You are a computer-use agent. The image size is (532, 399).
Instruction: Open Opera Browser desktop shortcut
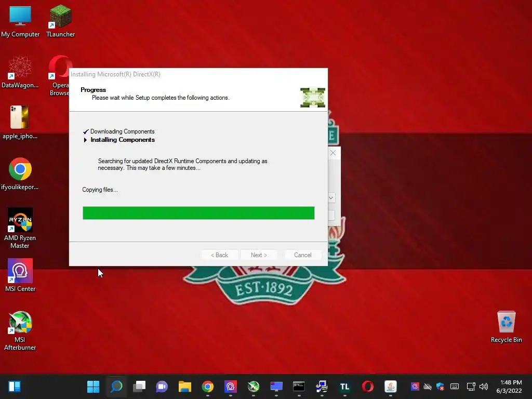click(x=60, y=75)
